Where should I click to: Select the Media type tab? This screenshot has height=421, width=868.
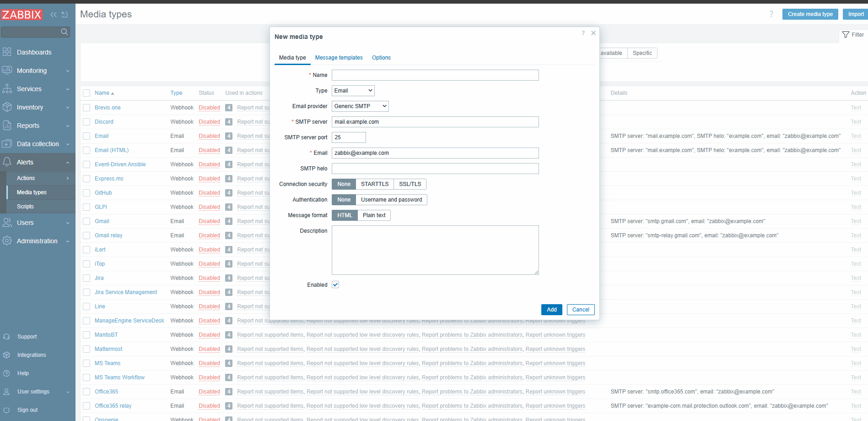292,58
